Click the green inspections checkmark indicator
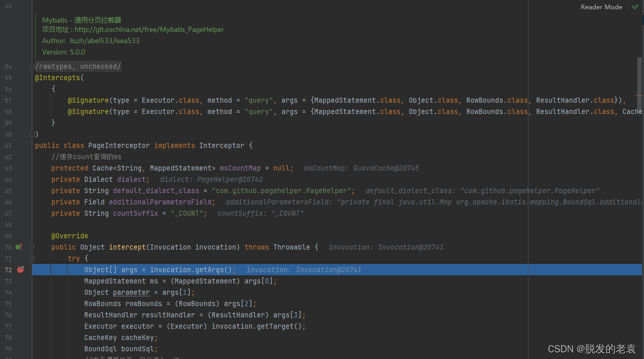 (635, 7)
